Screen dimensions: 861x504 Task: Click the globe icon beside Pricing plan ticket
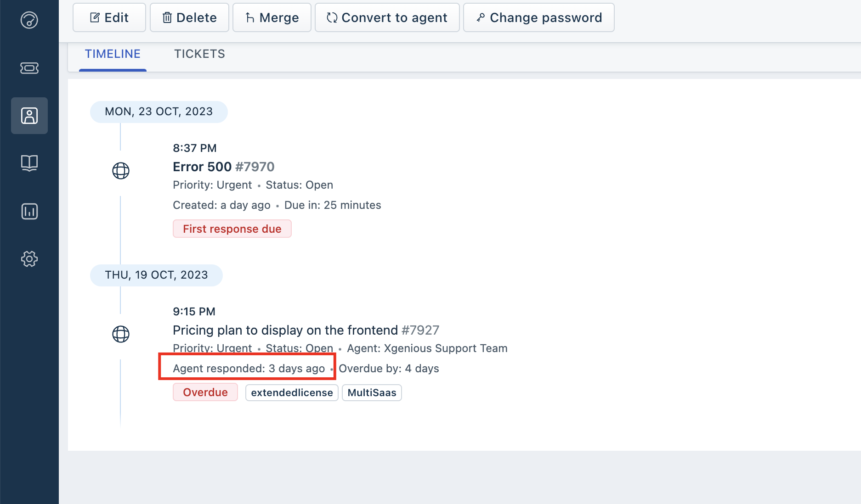tap(121, 334)
